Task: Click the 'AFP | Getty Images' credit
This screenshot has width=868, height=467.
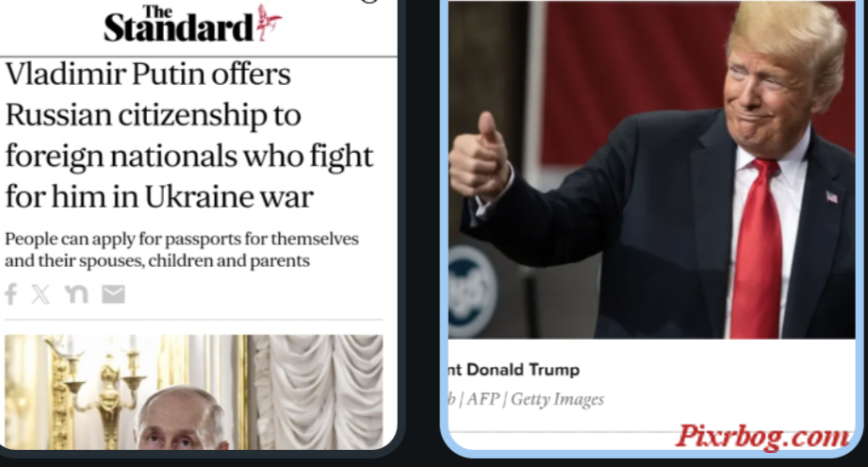Action: click(x=535, y=399)
